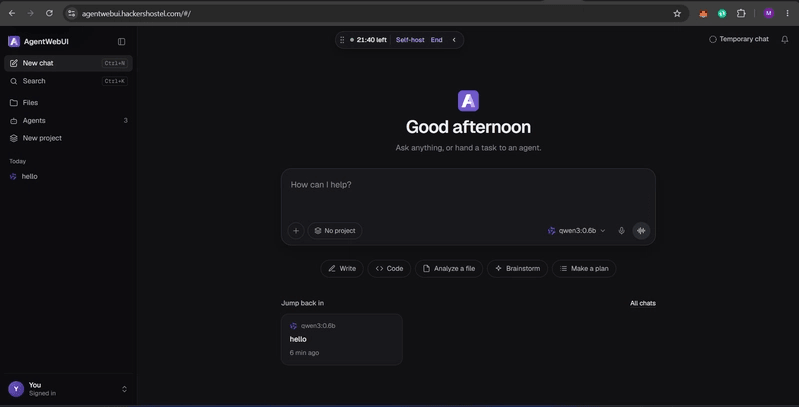Collapse the timer pill with left chevron
799x407 pixels.
pos(454,40)
